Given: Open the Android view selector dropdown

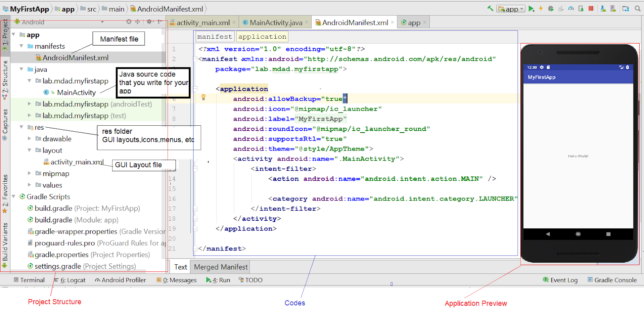Looking at the screenshot, I should click(x=102, y=22).
